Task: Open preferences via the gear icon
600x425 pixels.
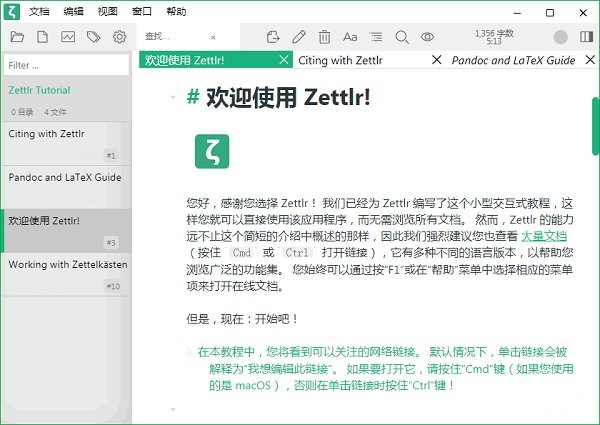Action: coord(119,37)
